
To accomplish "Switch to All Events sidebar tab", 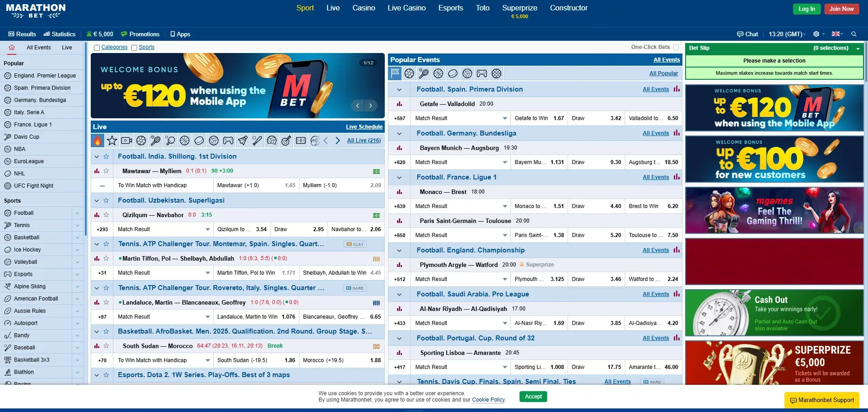I will [39, 48].
